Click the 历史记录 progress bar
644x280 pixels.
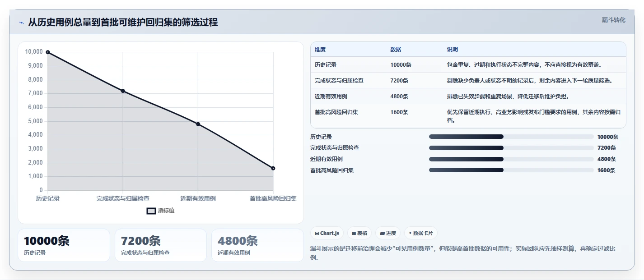511,137
